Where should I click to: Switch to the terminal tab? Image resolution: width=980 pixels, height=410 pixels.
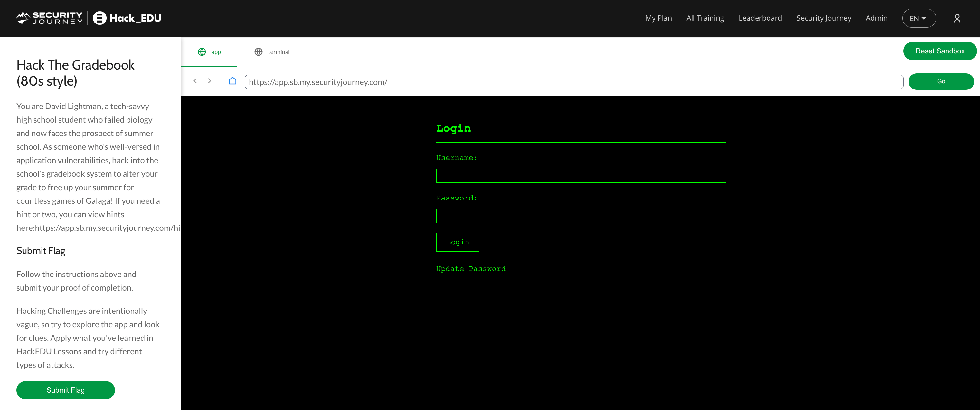coord(278,52)
